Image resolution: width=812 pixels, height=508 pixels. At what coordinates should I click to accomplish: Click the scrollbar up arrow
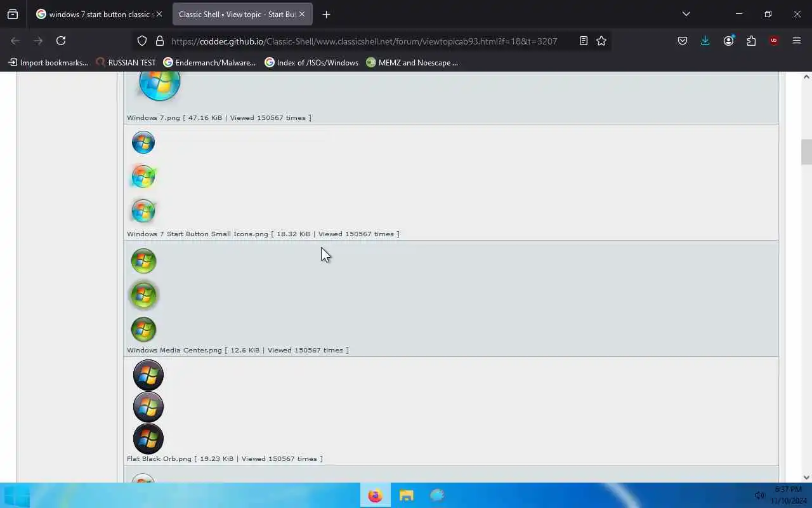806,77
